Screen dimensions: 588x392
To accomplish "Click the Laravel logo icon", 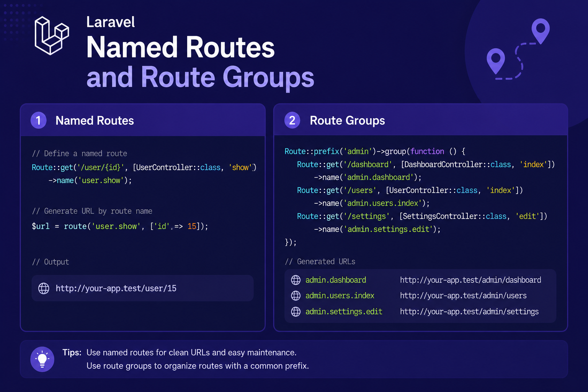I will (x=52, y=36).
